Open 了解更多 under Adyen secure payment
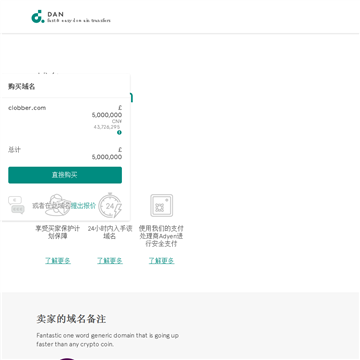 coord(162,261)
